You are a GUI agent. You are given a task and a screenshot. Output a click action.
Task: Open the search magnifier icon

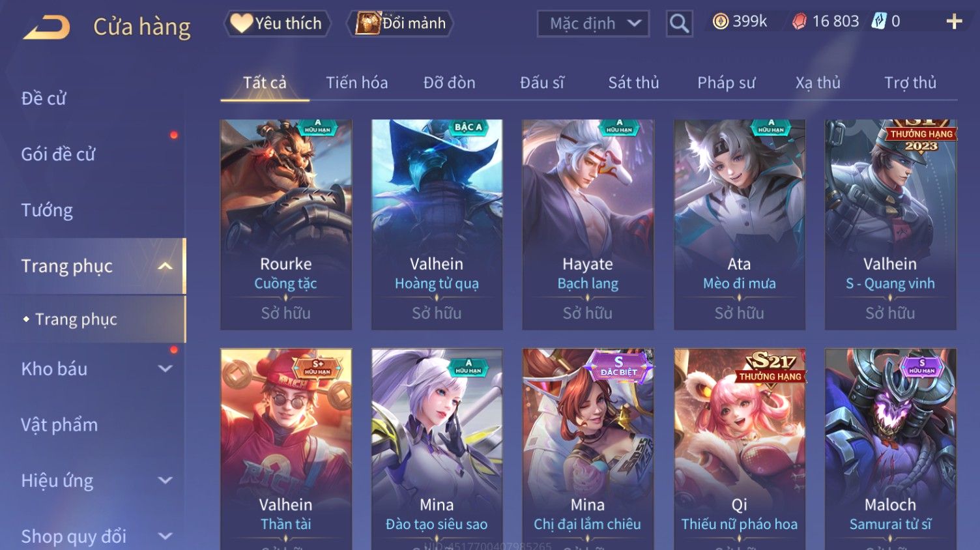click(x=679, y=24)
